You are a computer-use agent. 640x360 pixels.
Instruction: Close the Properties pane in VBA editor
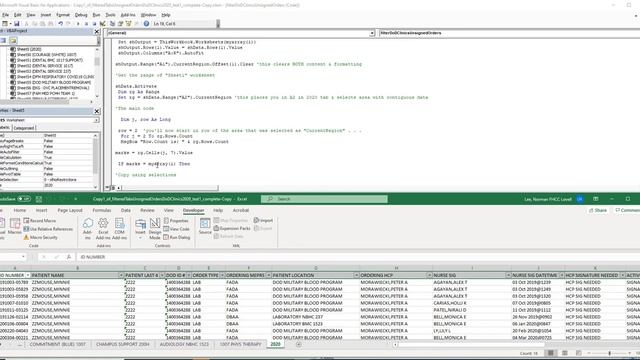pos(97,111)
